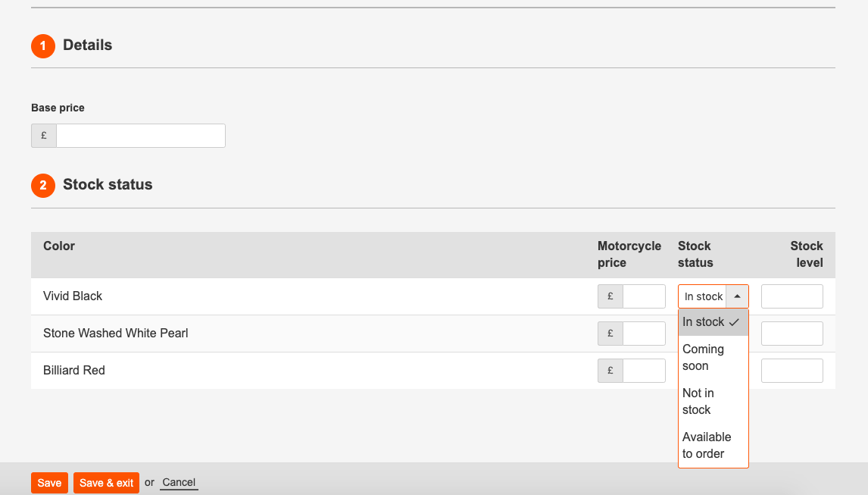Click the £ prefix in Vivid Black row
The width and height of the screenshot is (868, 495).
(x=610, y=296)
